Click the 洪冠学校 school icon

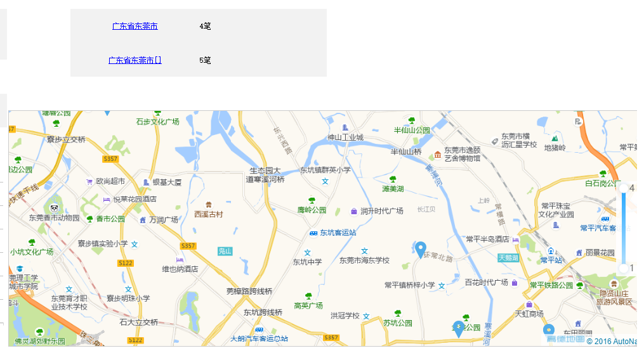pyautogui.click(x=366, y=316)
